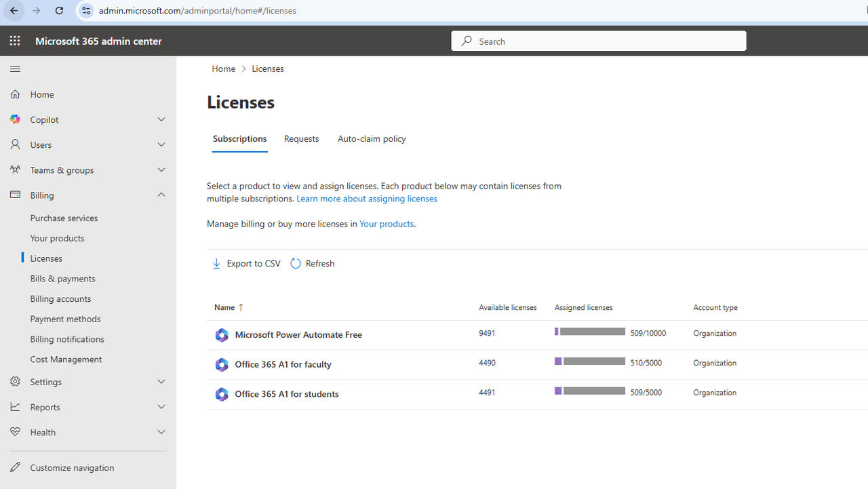Click the Refresh icon above the table
Screen dimensions: 868x489
click(x=296, y=264)
